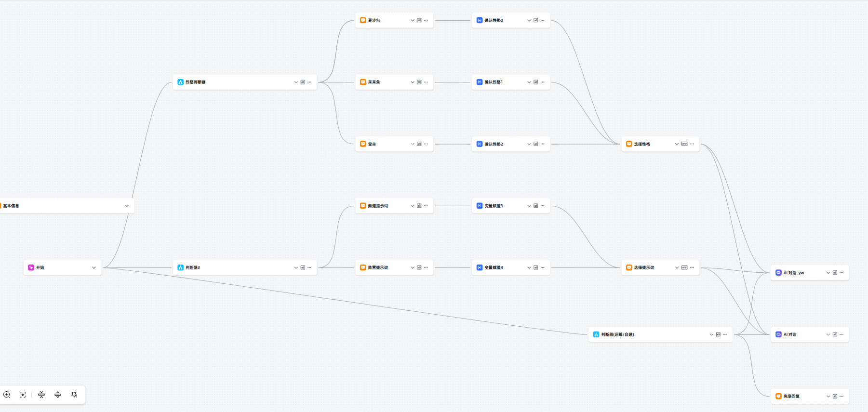Click the expand-all nodes toolbar icon

pos(58,395)
